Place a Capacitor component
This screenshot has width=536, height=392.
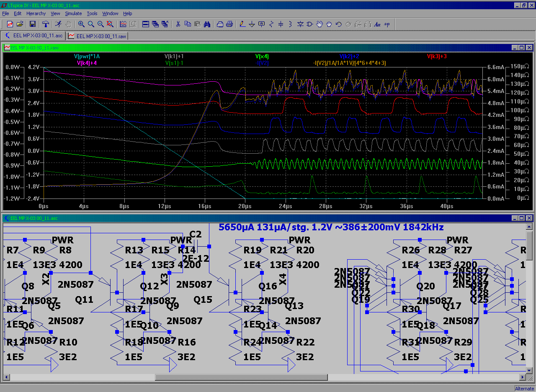(x=281, y=24)
